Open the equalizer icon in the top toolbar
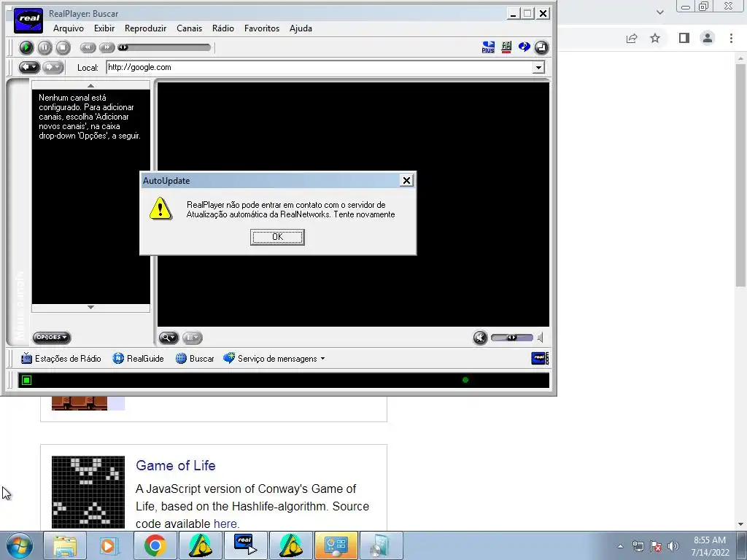The image size is (747, 560). 506,47
